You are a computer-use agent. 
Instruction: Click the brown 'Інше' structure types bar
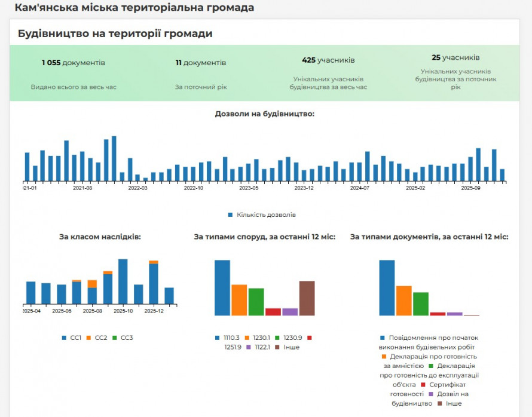pos(307,298)
